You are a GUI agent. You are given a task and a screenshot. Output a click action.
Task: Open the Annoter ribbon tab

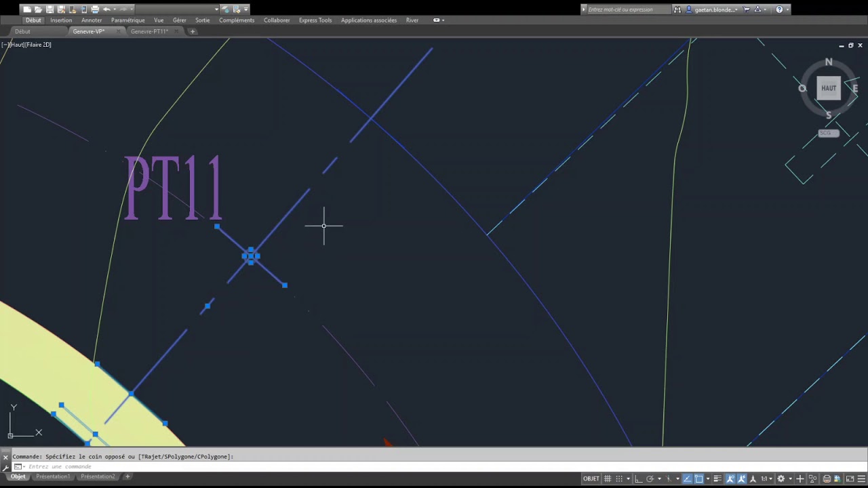coord(92,20)
